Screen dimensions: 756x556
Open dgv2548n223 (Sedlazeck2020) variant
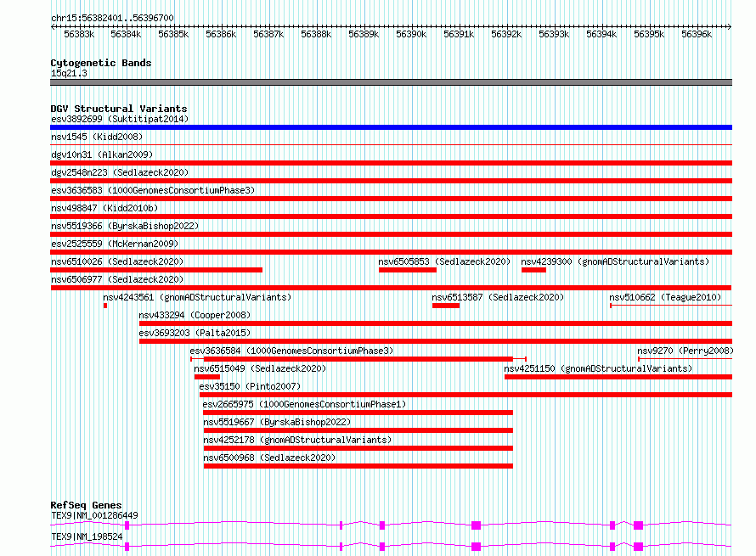120,172
